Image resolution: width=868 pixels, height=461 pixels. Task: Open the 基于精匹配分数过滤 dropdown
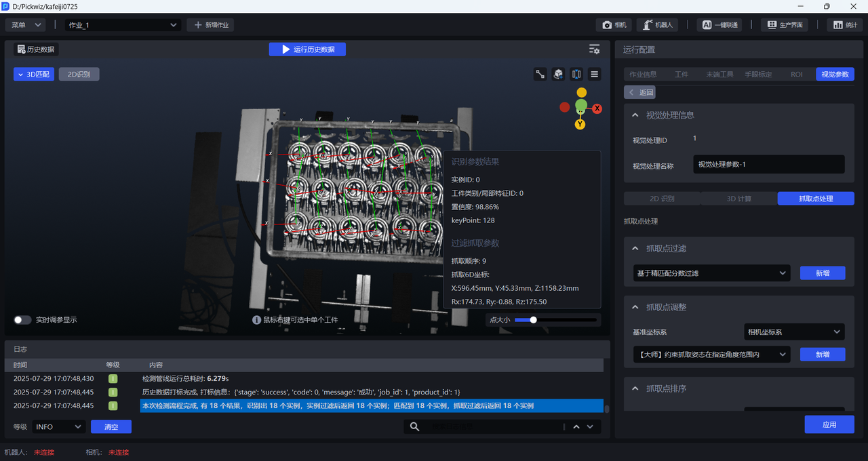711,273
